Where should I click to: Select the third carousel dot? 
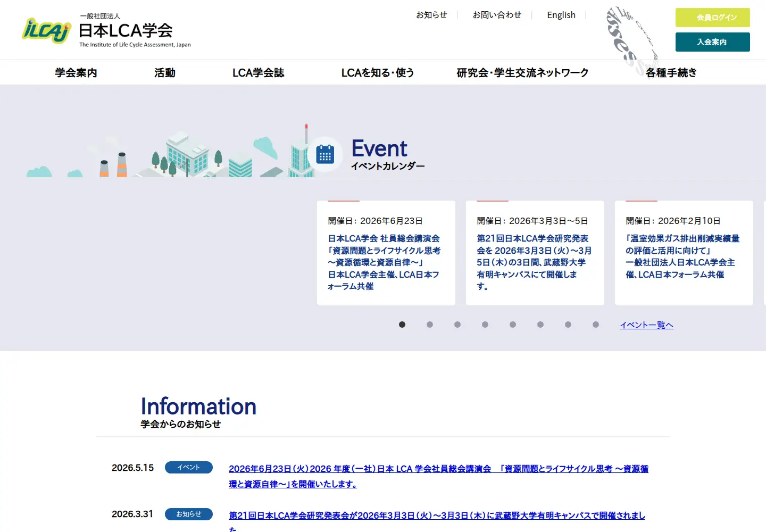pyautogui.click(x=457, y=325)
